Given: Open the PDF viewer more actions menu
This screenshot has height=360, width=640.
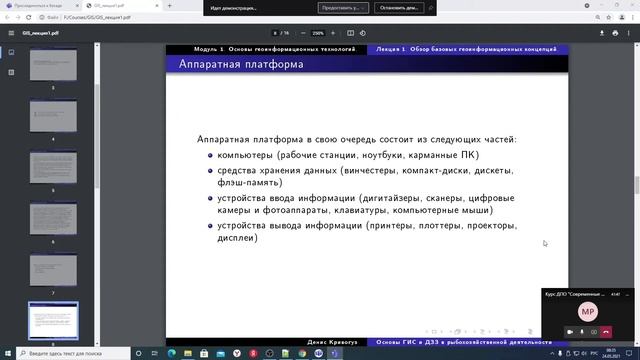Looking at the screenshot, I should 629,33.
